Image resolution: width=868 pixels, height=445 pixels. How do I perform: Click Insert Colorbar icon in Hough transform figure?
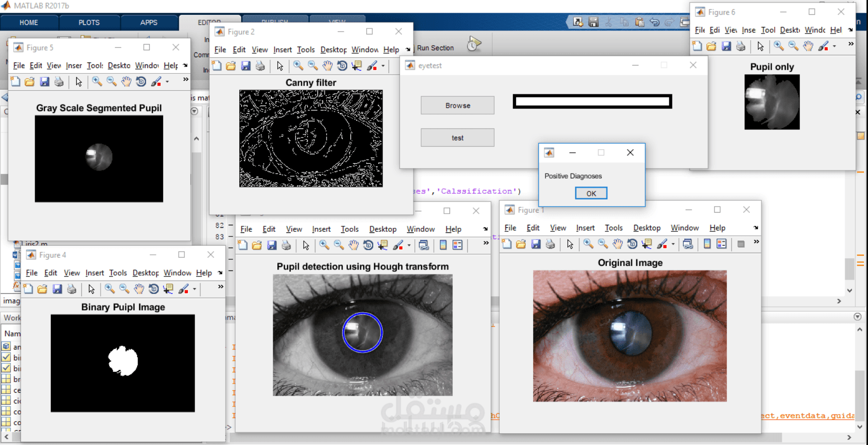(x=443, y=245)
